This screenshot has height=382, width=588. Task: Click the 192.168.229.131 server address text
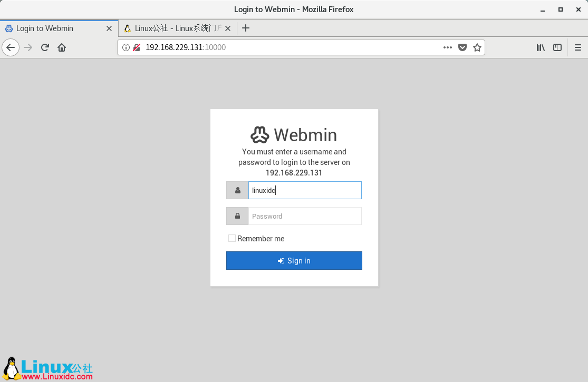click(294, 173)
